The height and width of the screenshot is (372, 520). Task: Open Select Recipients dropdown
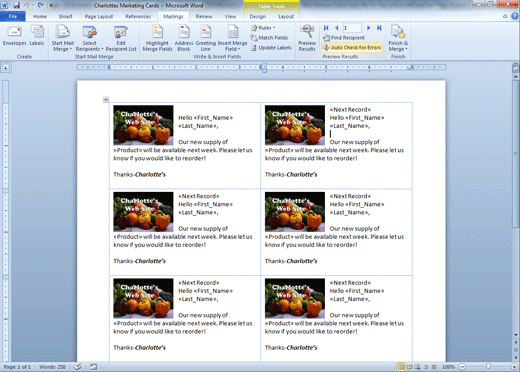tap(89, 39)
